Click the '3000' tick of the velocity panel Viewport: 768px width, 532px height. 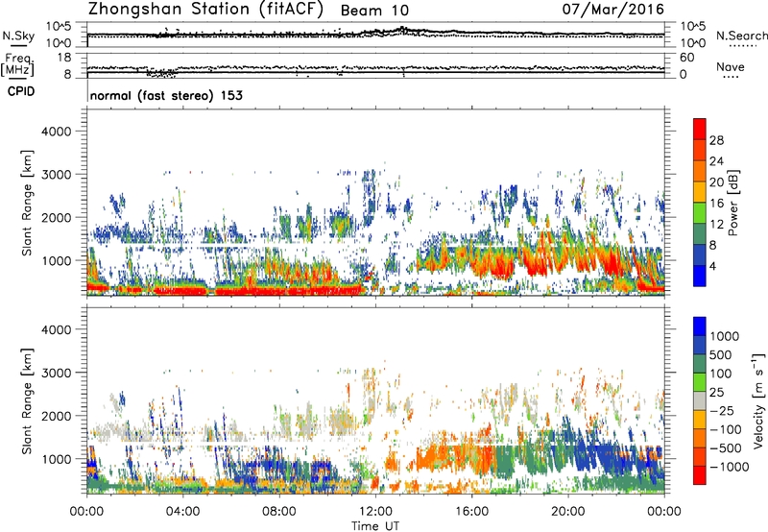tap(56, 373)
